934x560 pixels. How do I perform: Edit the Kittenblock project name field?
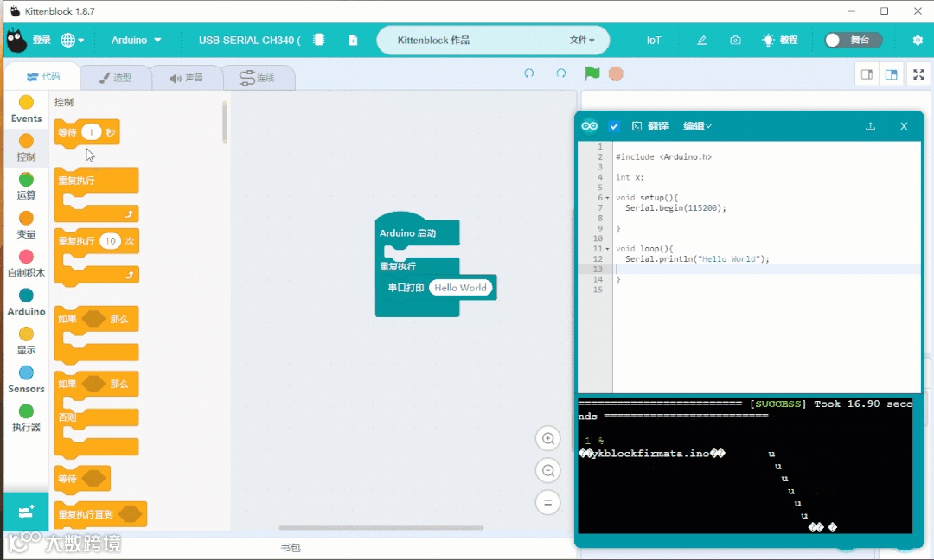point(433,40)
